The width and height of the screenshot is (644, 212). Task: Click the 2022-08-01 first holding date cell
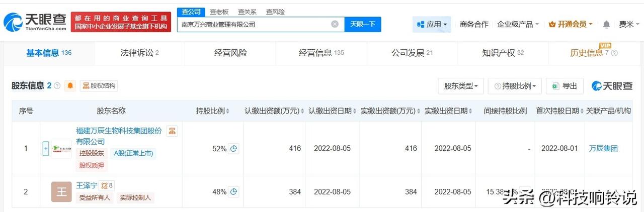coord(559,149)
